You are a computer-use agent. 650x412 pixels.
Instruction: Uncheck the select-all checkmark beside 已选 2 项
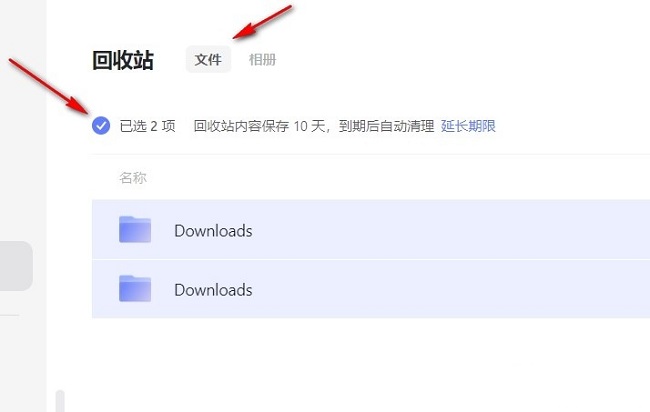pyautogui.click(x=101, y=126)
